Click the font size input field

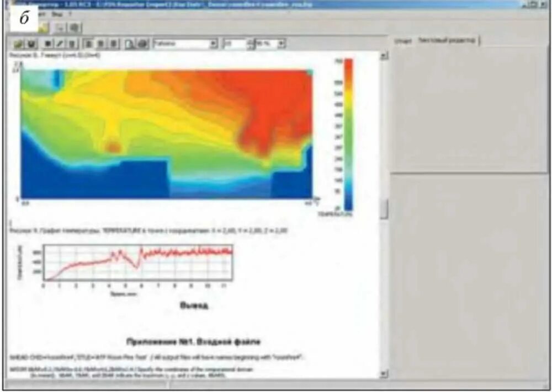235,44
